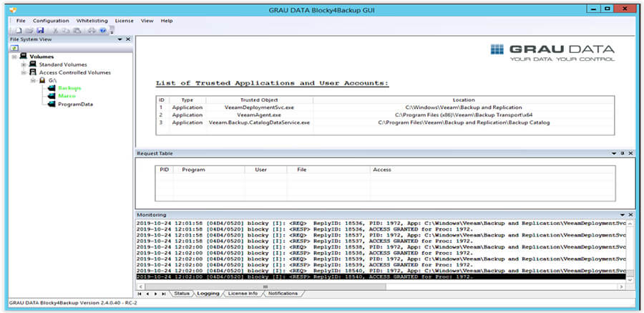The width and height of the screenshot is (644, 313).
Task: Click the Backups folder icon
Action: pos(52,88)
